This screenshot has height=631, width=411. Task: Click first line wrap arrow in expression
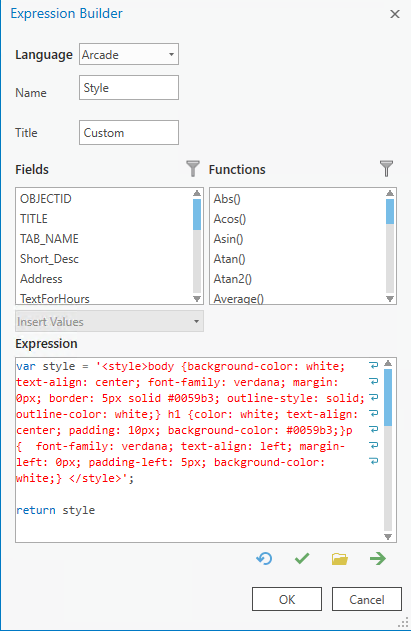pyautogui.click(x=374, y=365)
